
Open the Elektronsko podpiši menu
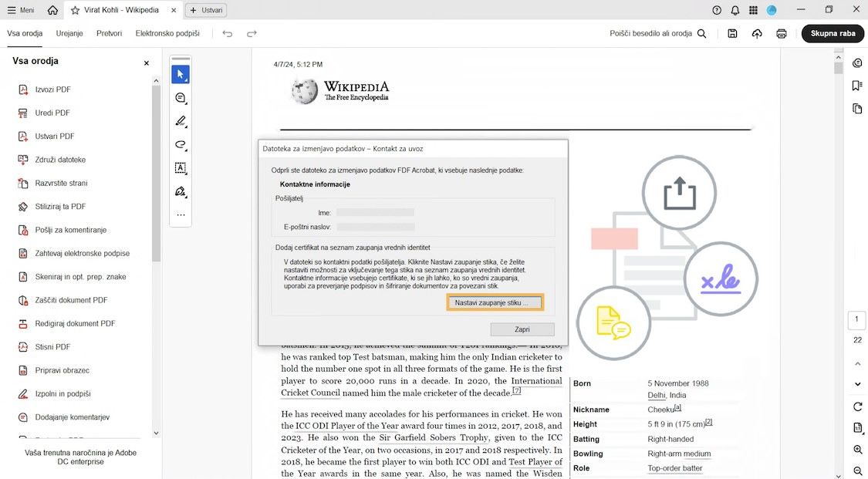[167, 33]
